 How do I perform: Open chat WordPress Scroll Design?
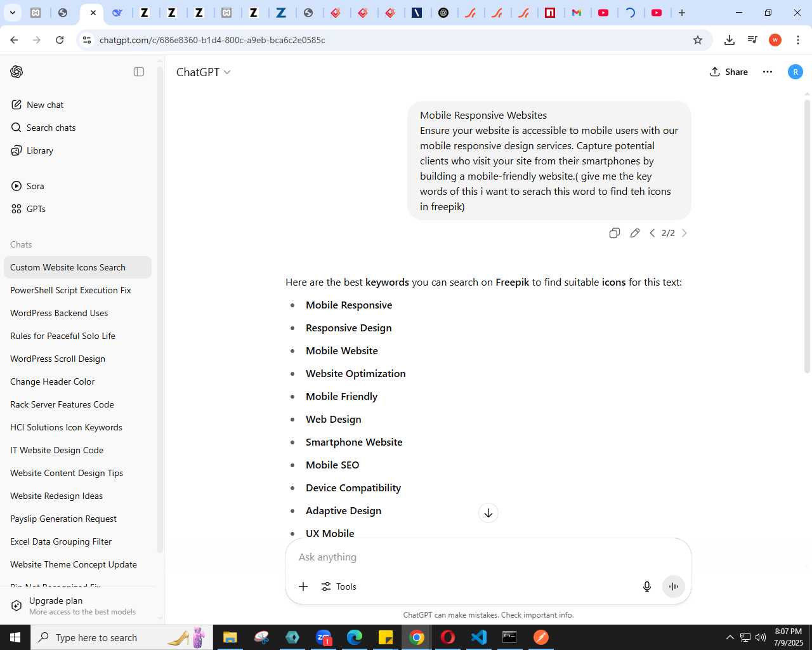[x=78, y=359]
